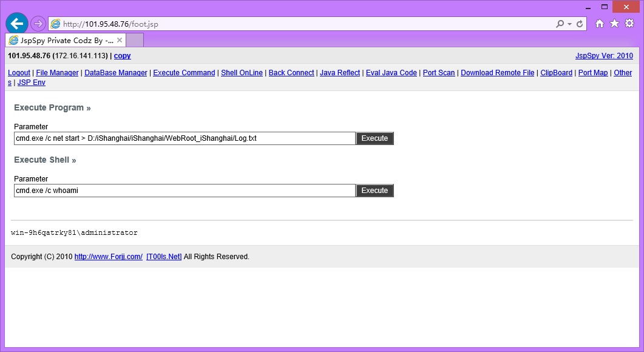Open Download Remote File
The image size is (644, 352).
pos(497,73)
